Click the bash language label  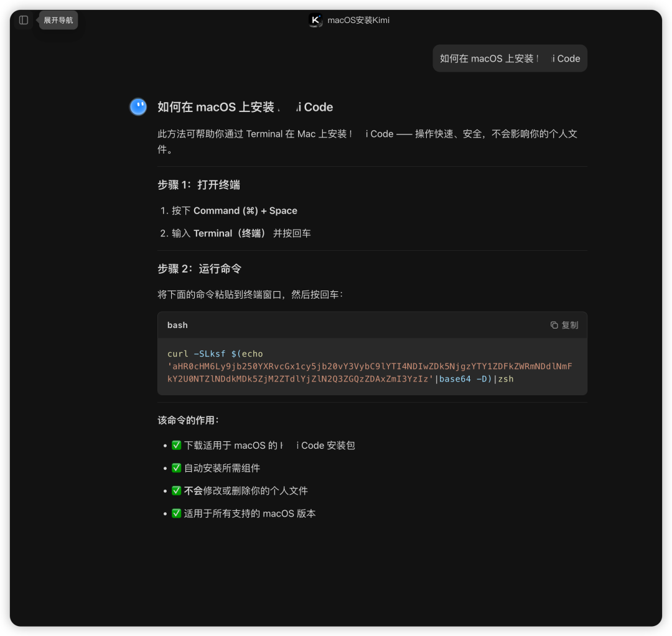point(177,325)
